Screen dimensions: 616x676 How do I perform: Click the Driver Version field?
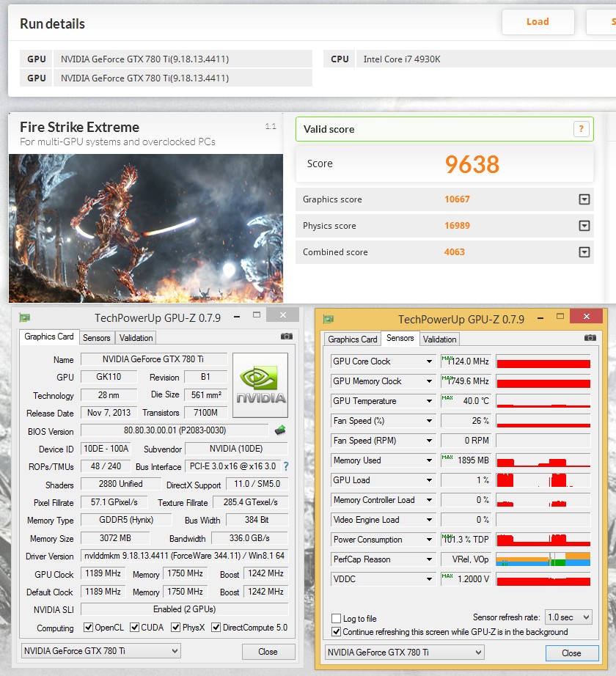(x=185, y=556)
